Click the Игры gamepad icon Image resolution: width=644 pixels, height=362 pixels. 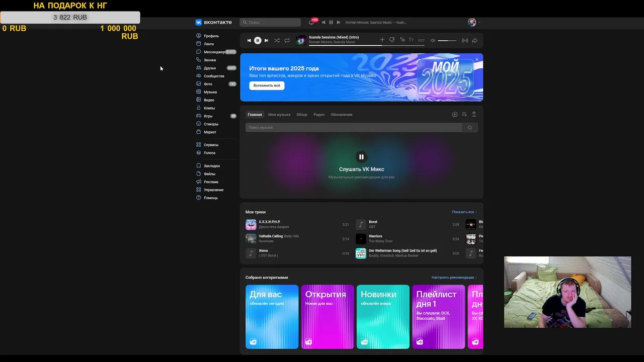point(199,116)
